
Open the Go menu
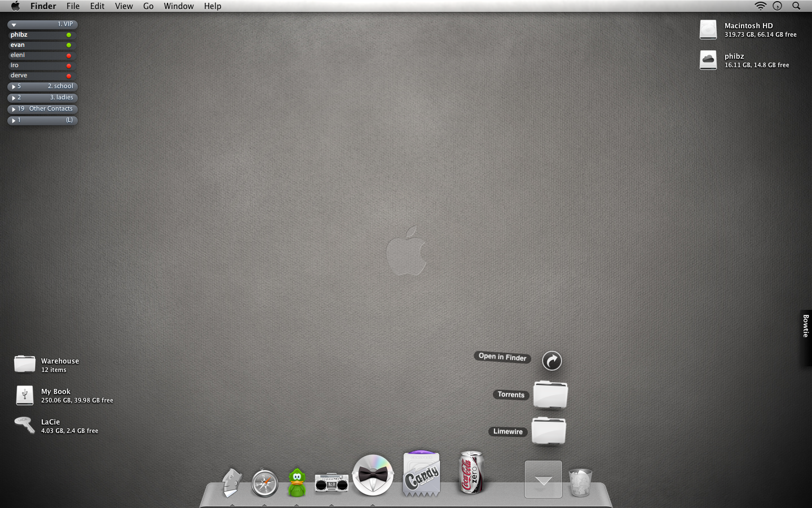click(148, 6)
